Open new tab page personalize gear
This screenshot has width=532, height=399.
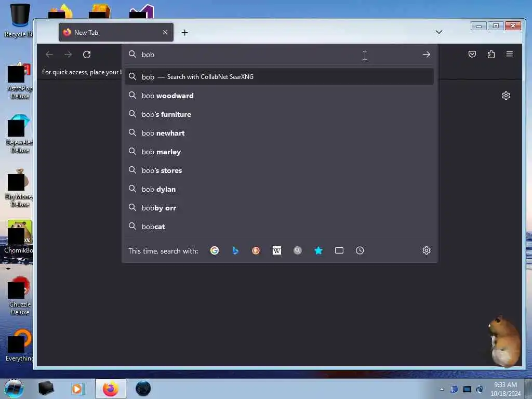506,96
